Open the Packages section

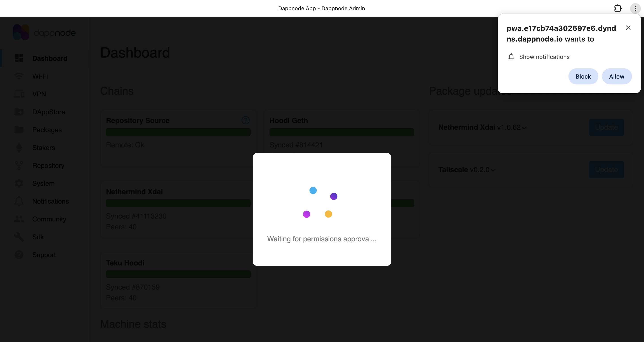coord(47,130)
